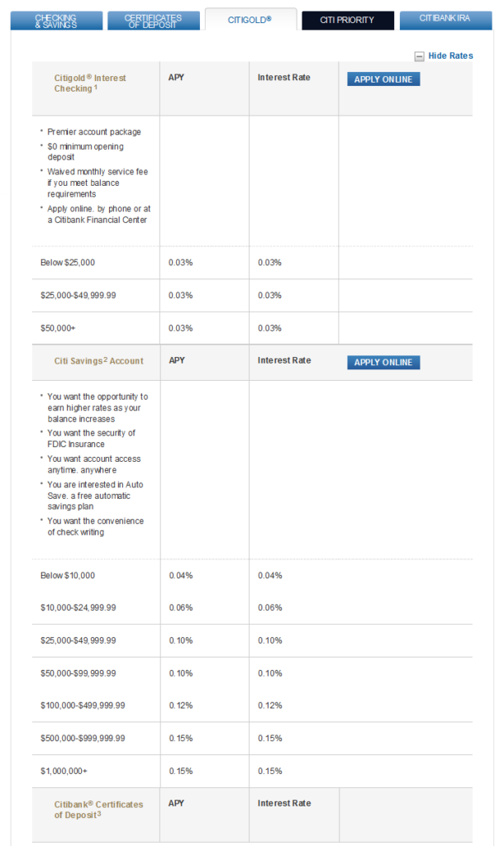Open the Citibank IRA tab
Image resolution: width=504 pixels, height=846 pixels.
446,18
